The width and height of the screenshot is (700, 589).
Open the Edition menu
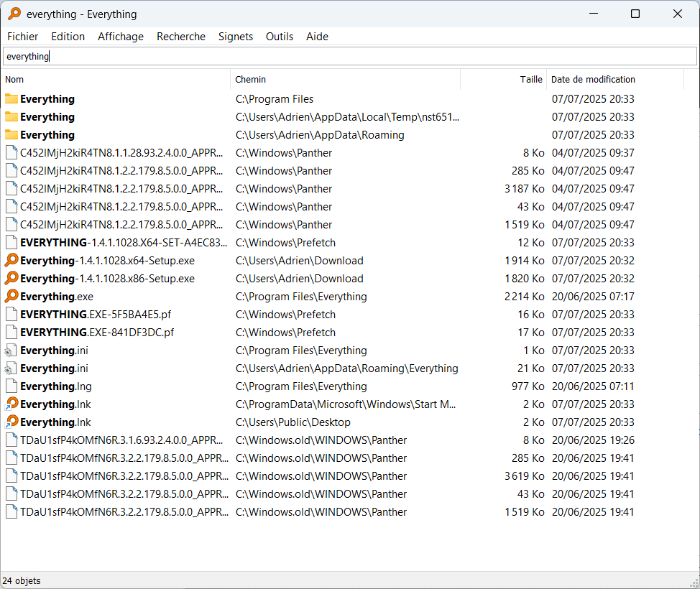pos(68,37)
